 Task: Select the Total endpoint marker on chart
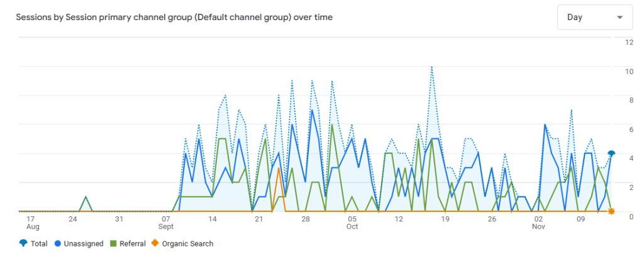click(x=611, y=153)
